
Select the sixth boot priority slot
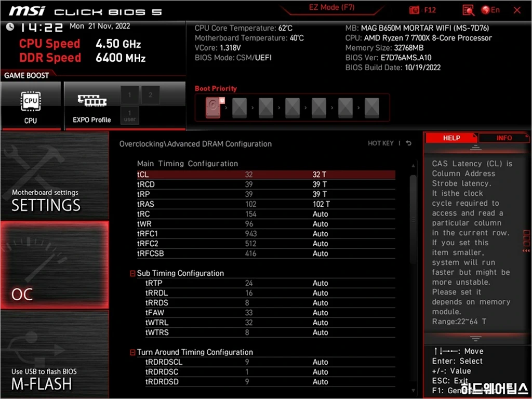[x=345, y=108]
